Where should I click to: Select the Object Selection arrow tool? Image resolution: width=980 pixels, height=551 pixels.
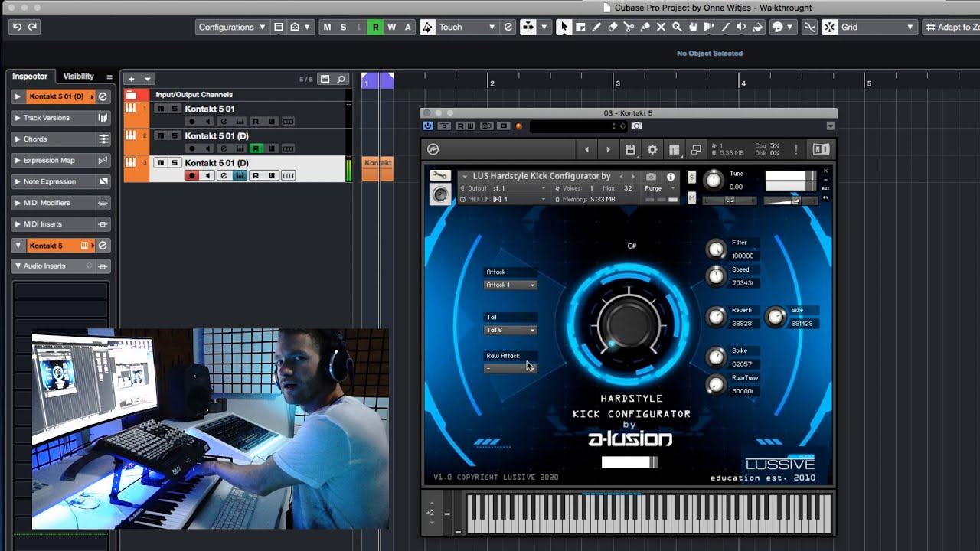click(x=563, y=27)
